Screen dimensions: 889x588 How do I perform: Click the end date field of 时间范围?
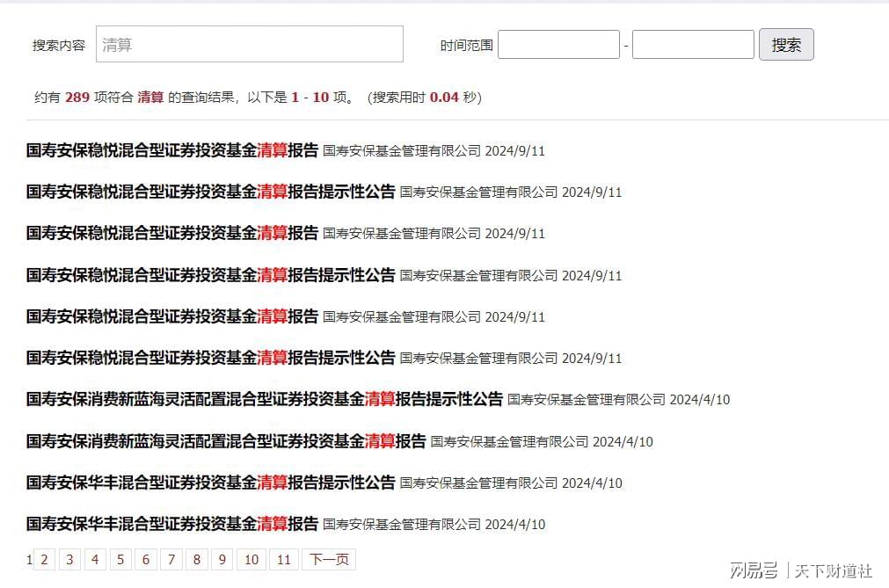click(x=693, y=44)
